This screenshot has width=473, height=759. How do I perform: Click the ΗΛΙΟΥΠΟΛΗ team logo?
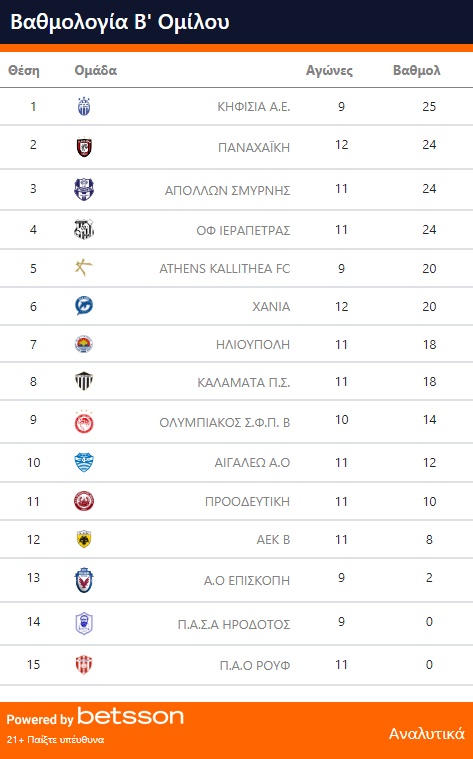84,344
